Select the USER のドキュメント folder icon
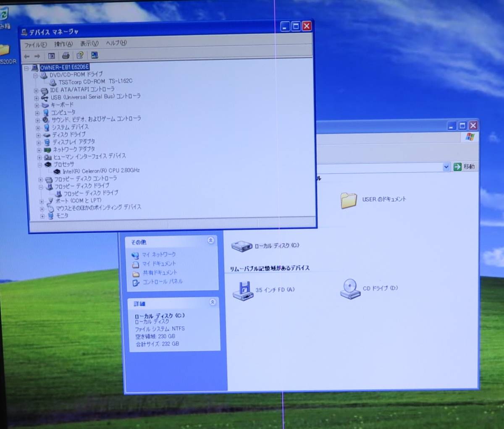The height and width of the screenshot is (429, 504). (x=349, y=200)
